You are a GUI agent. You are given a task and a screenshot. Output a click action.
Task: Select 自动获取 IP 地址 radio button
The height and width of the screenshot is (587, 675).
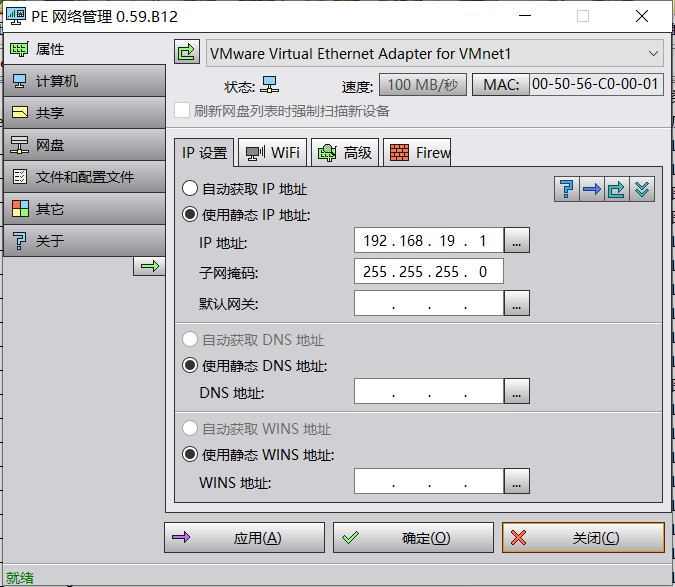tap(190, 188)
